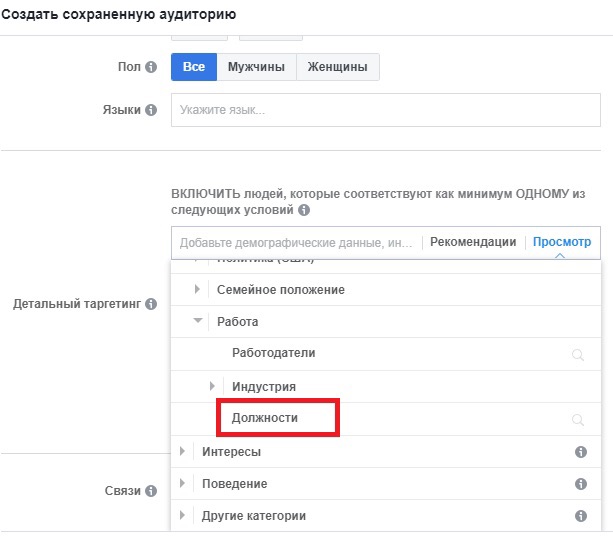
Task: Click info icon in Интересы row
Action: coord(580,452)
